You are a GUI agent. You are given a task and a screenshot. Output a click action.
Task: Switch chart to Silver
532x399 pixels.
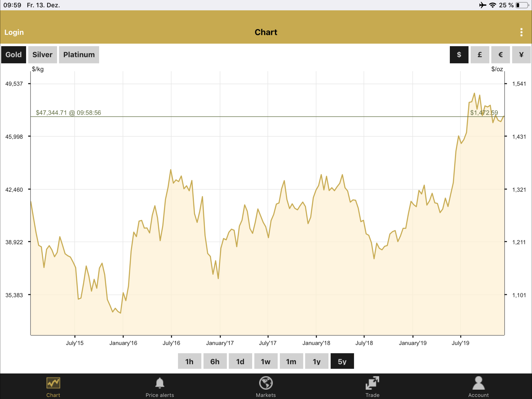[42, 55]
